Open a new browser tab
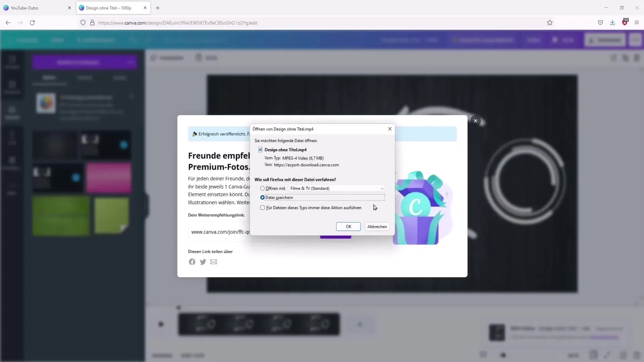 tap(158, 8)
